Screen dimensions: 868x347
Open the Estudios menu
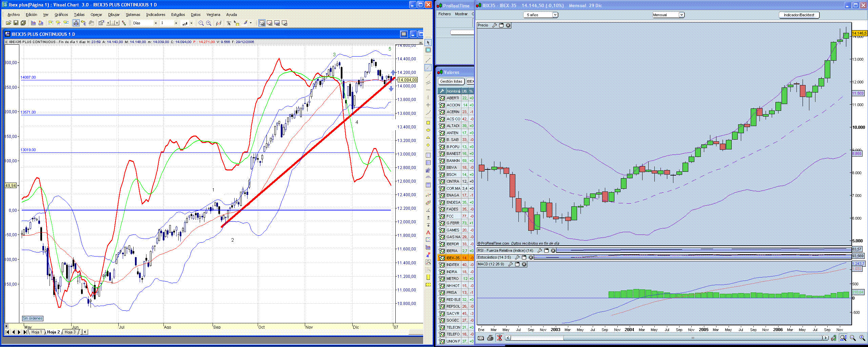(178, 15)
